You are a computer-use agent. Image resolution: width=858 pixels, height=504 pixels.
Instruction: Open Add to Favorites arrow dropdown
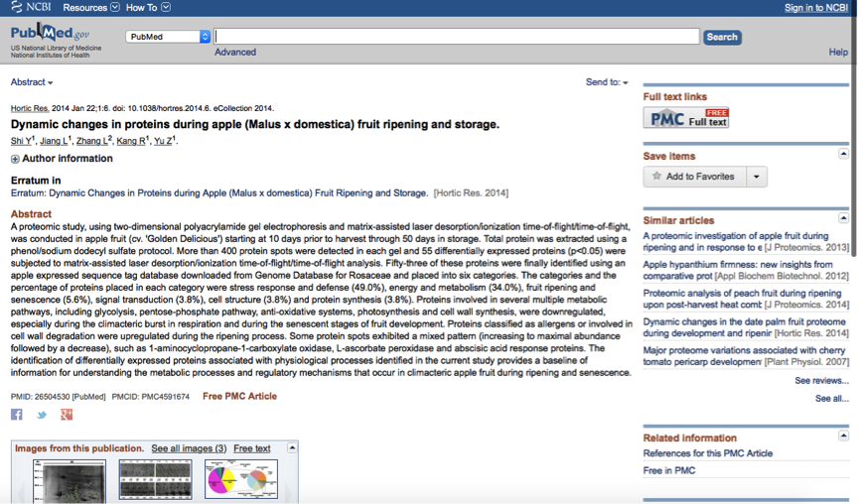[x=757, y=177]
